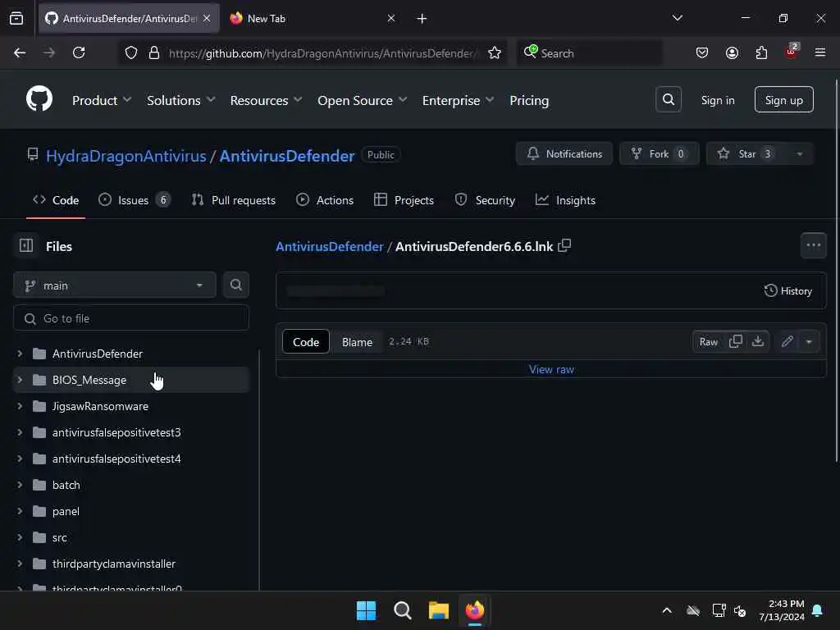Open Windows taskbar search
This screenshot has height=630, width=840.
[402, 610]
